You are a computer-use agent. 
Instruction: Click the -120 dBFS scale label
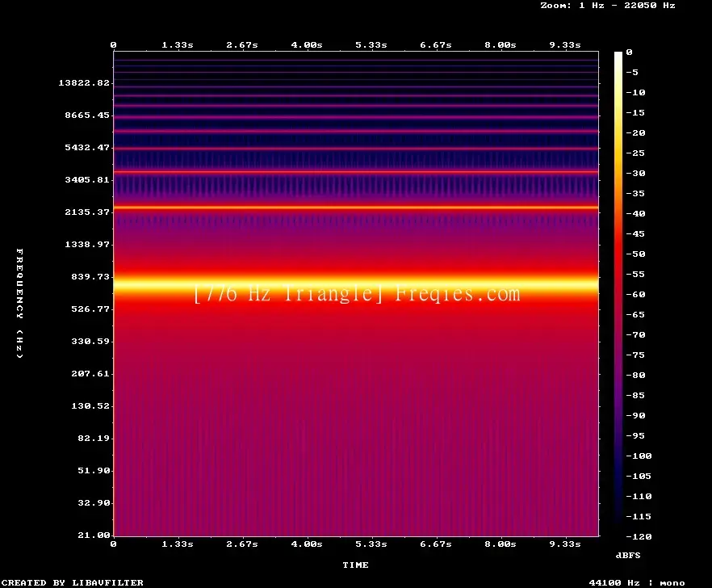coord(639,536)
